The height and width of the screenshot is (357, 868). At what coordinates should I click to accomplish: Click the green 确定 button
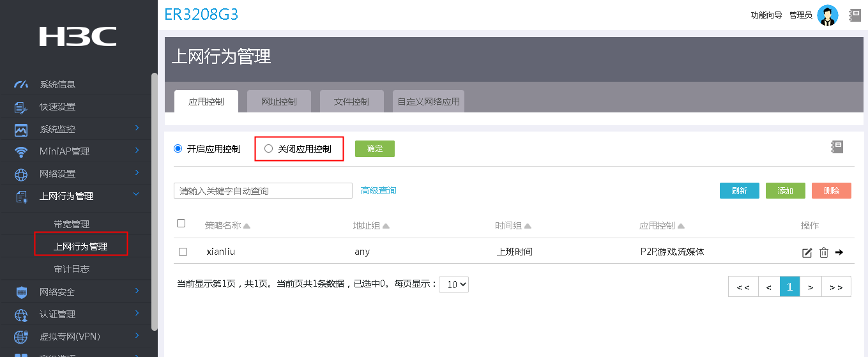point(375,149)
